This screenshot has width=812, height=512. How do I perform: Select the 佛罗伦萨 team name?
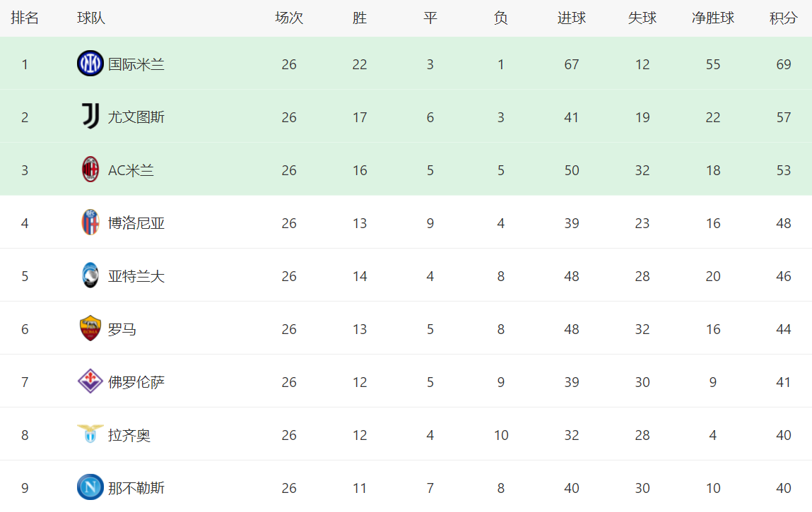(x=136, y=382)
